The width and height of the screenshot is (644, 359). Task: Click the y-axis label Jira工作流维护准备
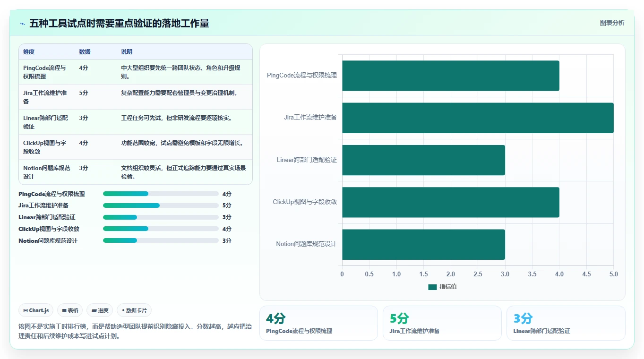[x=310, y=118]
